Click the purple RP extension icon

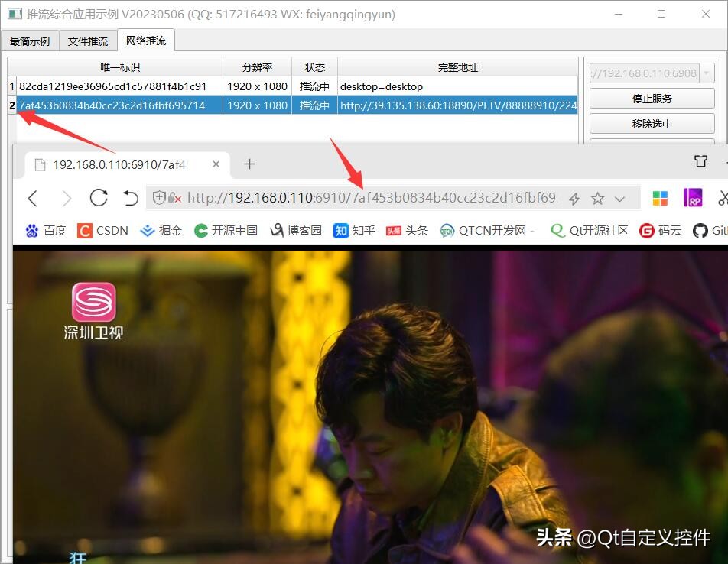(692, 198)
